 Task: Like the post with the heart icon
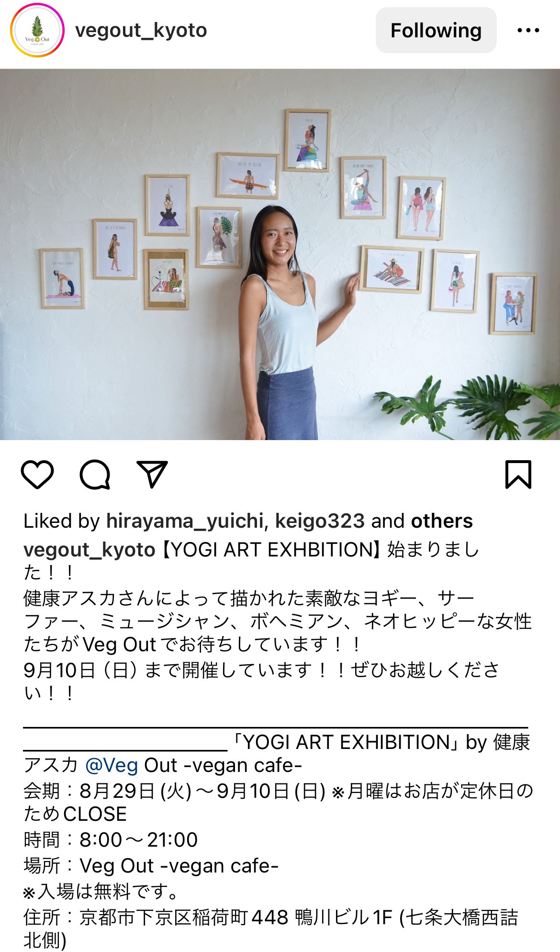[37, 474]
